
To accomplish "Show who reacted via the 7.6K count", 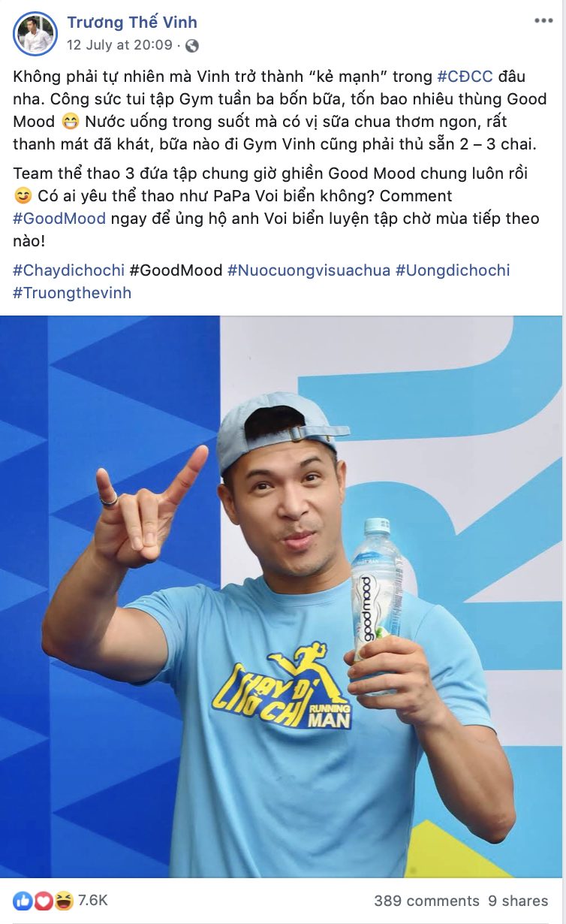I will click(x=92, y=901).
